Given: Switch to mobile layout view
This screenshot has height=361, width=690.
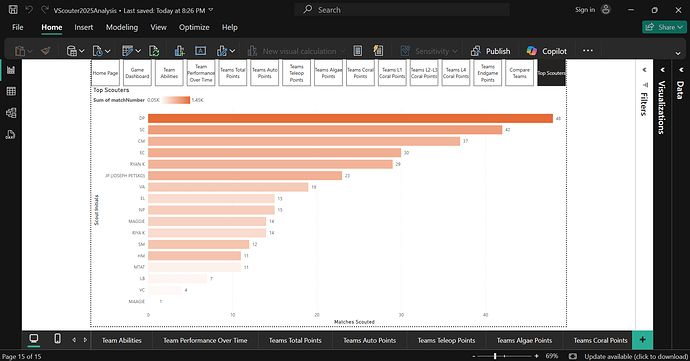Looking at the screenshot, I should point(57,339).
